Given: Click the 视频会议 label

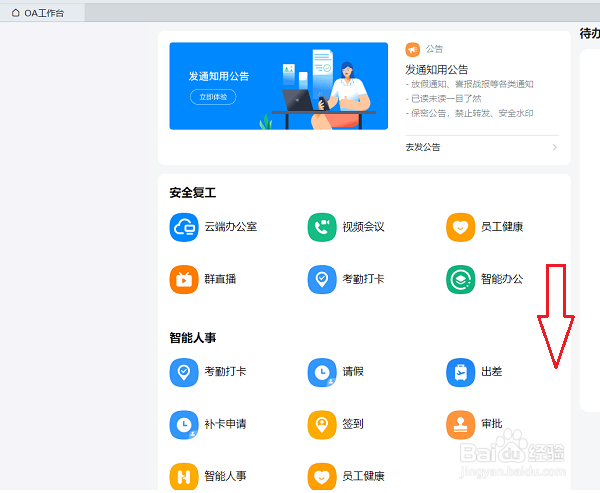Looking at the screenshot, I should [363, 227].
